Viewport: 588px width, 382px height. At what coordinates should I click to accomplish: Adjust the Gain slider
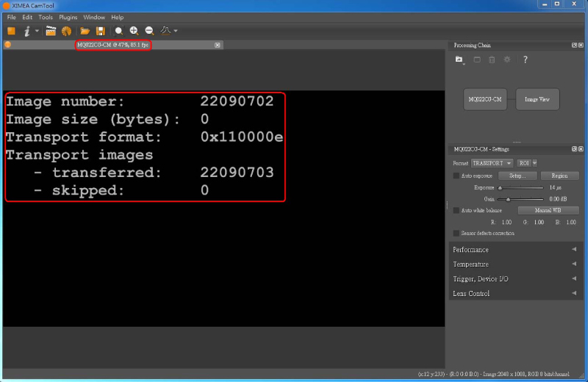[521, 199]
